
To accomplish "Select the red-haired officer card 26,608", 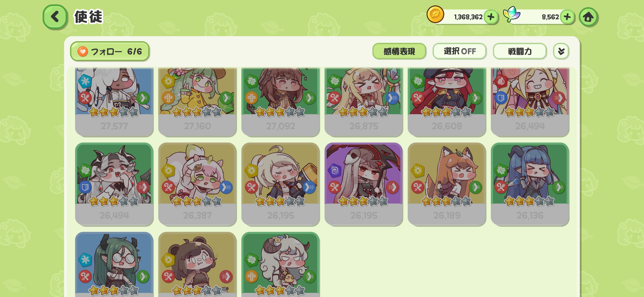I will pos(447,102).
